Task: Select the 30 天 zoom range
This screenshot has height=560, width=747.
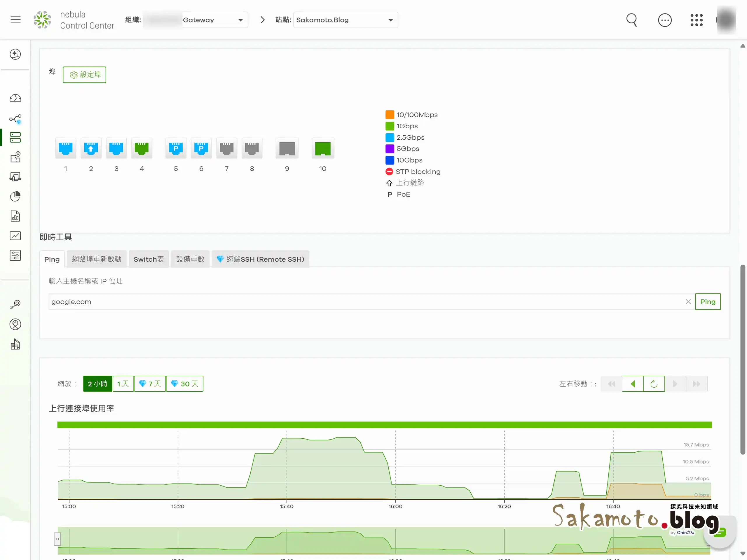Action: tap(185, 384)
